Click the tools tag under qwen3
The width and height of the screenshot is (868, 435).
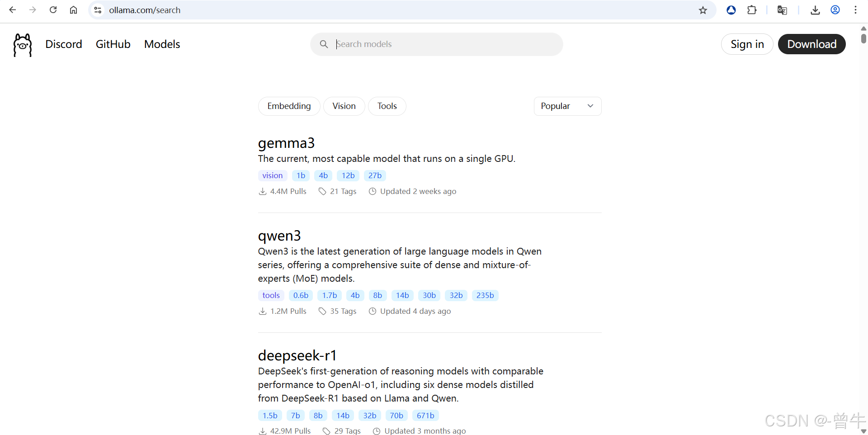[271, 295]
